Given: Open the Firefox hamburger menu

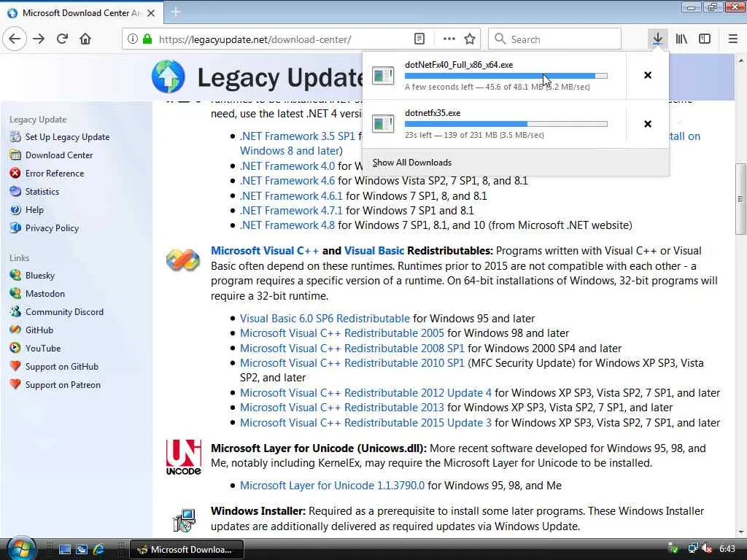Looking at the screenshot, I should [733, 39].
